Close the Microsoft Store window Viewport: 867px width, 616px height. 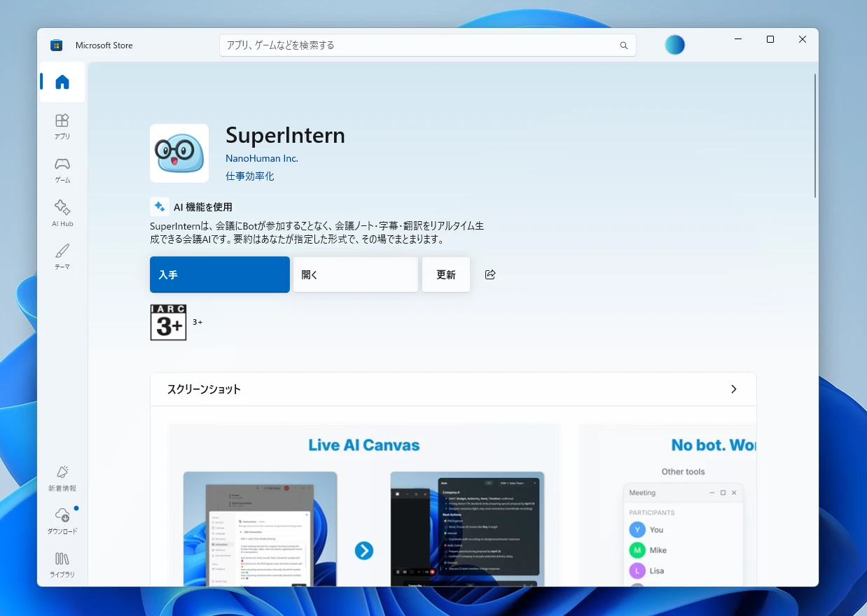(803, 40)
